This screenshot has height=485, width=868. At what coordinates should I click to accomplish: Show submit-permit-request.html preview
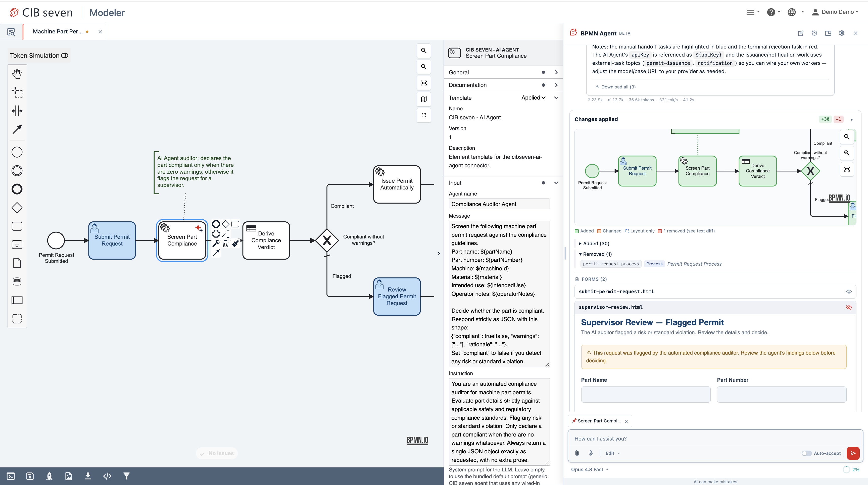[848, 292]
